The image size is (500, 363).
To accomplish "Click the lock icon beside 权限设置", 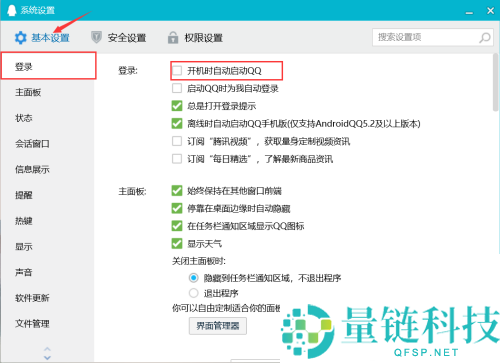I will tap(173, 38).
